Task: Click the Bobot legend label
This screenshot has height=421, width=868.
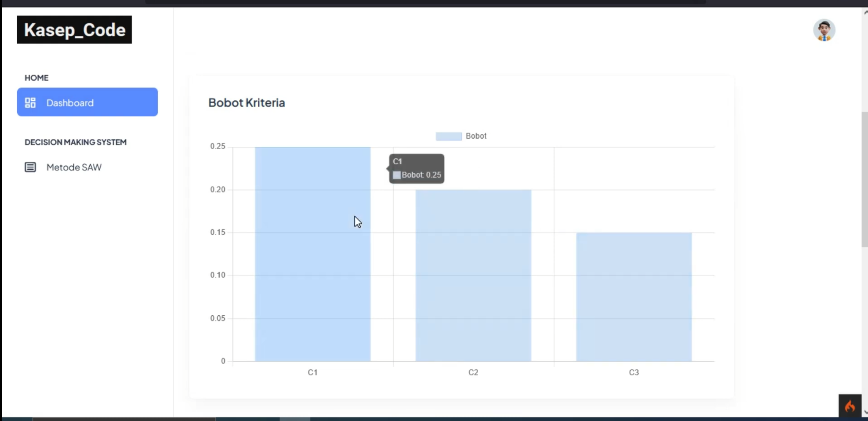Action: pyautogui.click(x=476, y=136)
